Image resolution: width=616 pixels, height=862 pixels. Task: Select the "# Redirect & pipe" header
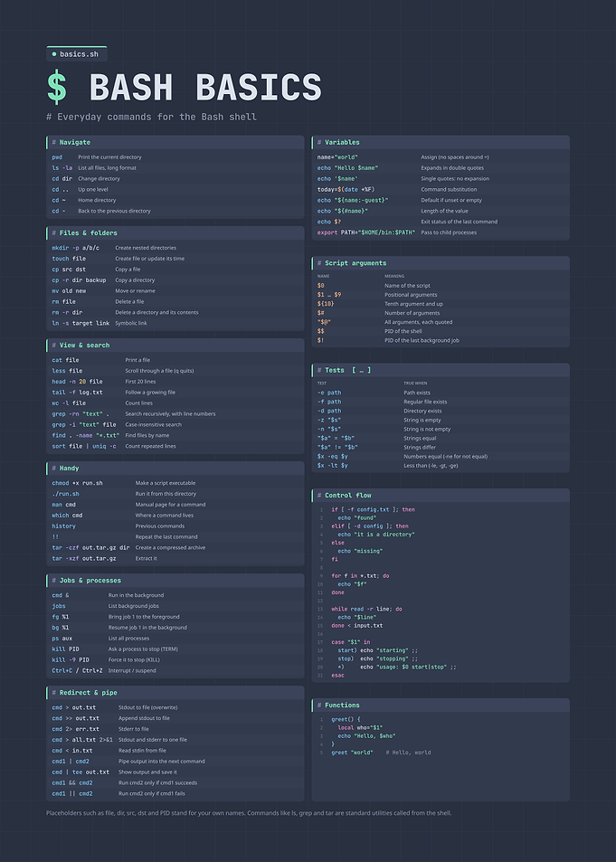175,693
